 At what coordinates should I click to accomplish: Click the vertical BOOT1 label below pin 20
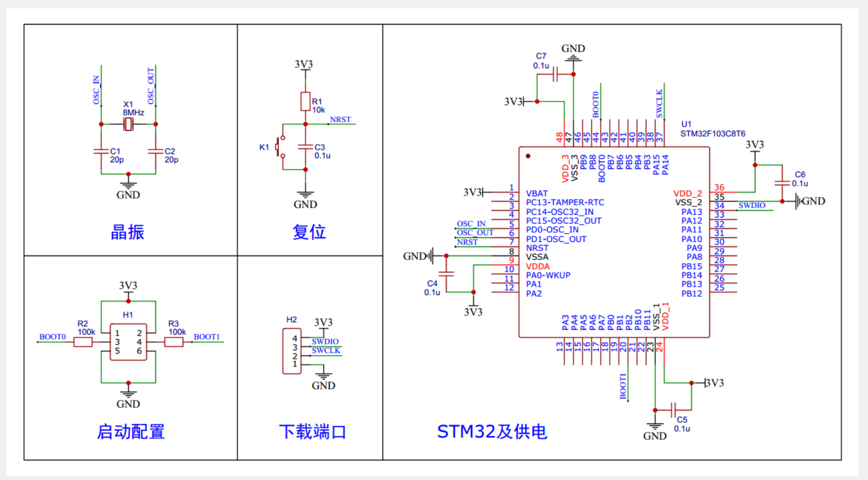point(623,387)
